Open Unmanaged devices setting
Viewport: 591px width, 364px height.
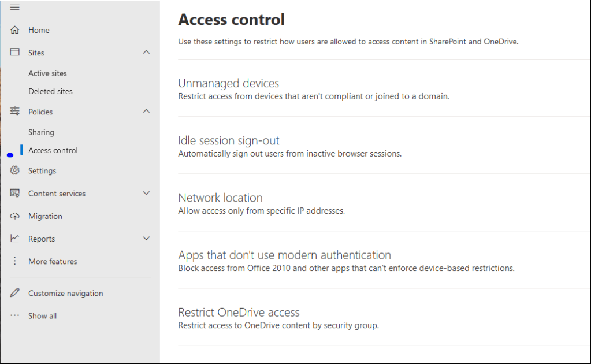coord(228,84)
